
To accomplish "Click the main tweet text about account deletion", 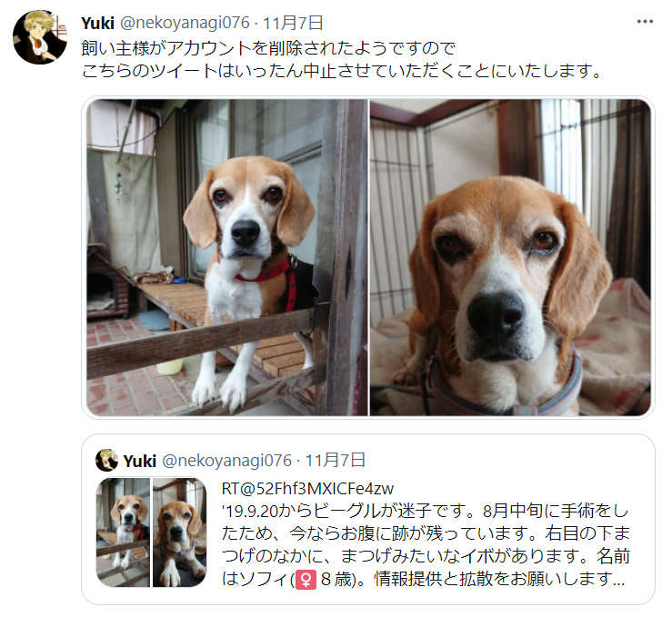I will (x=342, y=59).
